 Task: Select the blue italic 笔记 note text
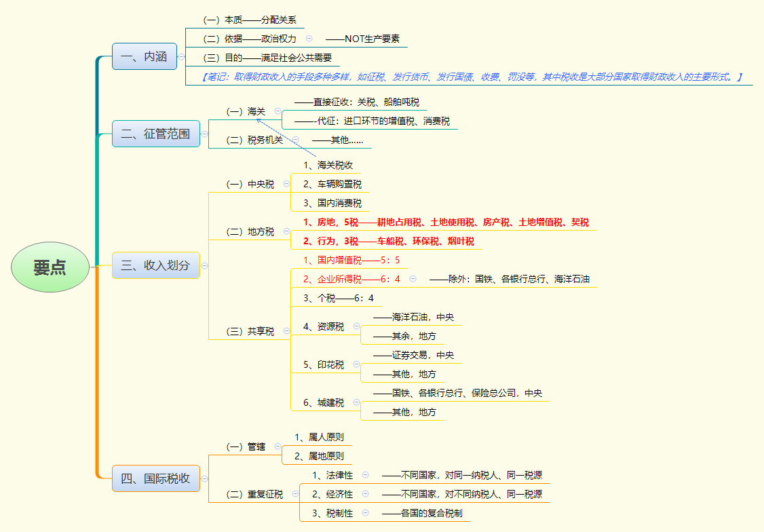click(x=472, y=77)
